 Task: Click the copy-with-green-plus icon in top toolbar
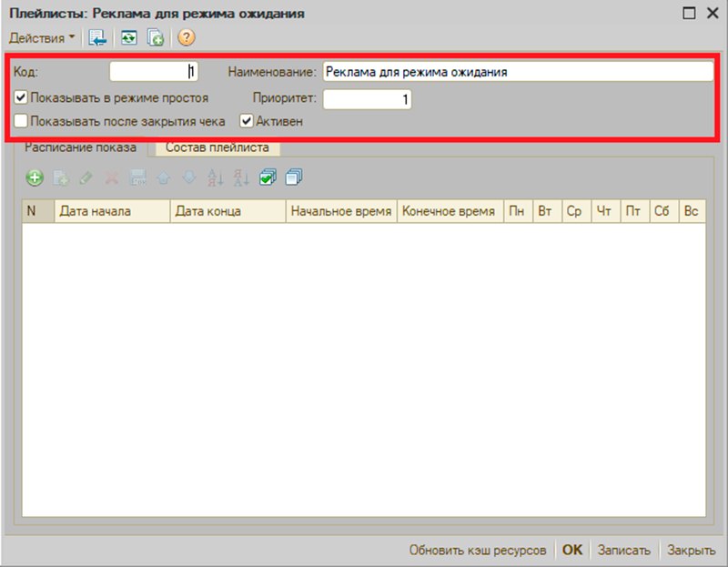click(x=155, y=37)
